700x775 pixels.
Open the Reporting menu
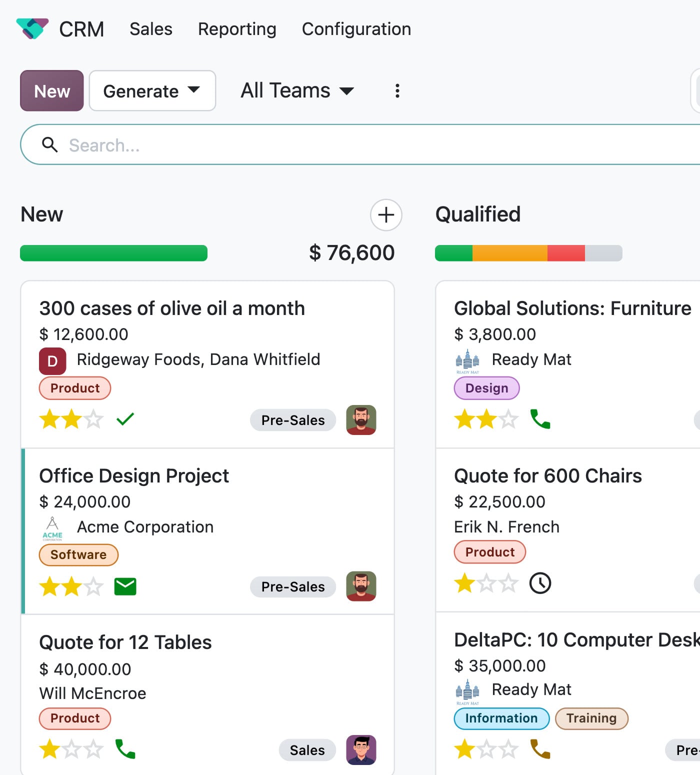coord(237,29)
